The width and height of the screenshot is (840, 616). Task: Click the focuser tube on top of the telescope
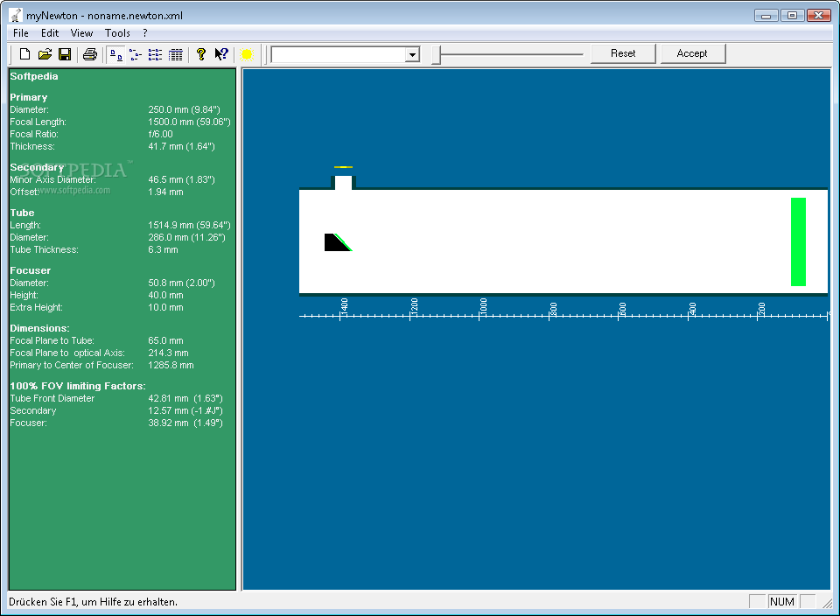click(343, 182)
